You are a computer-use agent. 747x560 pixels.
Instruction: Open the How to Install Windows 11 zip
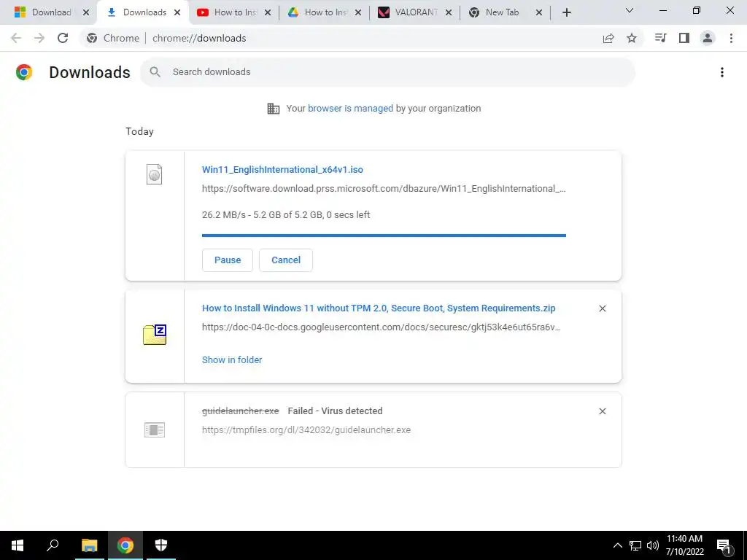(x=379, y=308)
